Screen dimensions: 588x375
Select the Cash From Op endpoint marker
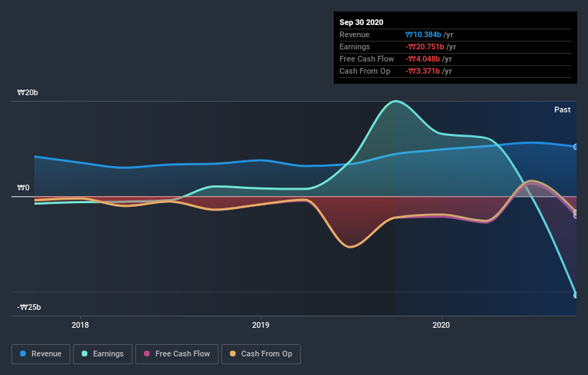coord(576,213)
